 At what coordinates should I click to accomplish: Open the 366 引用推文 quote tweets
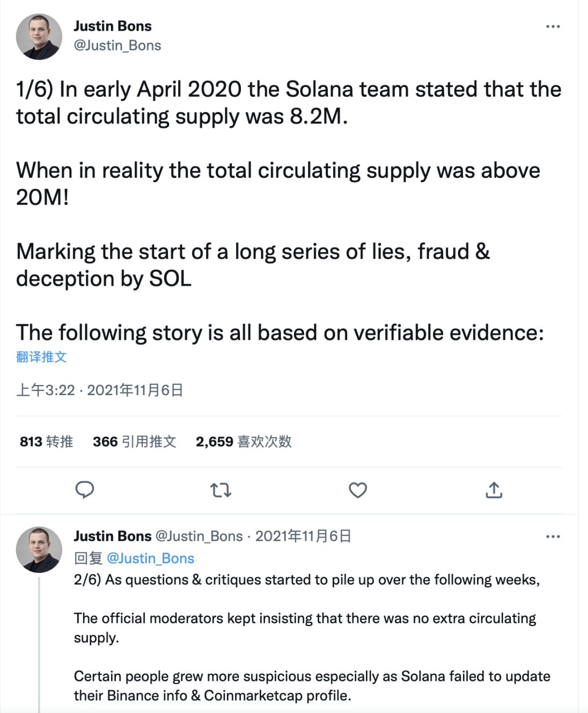point(133,441)
